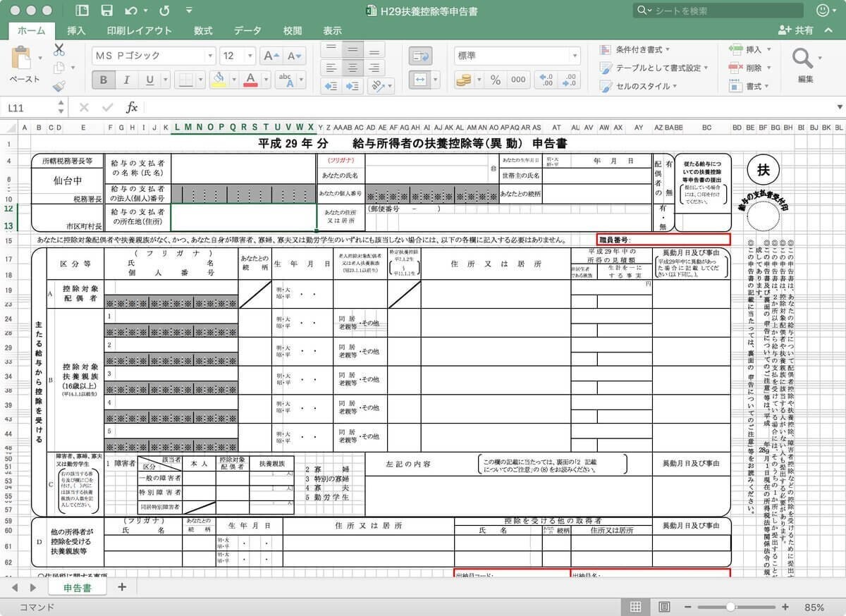Click the Name Box showing L11

(33, 107)
